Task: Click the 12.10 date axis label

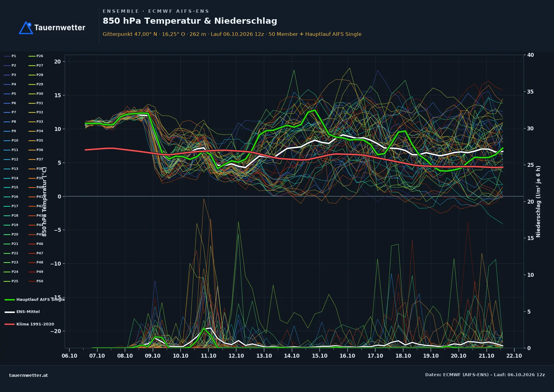Action: point(236,356)
